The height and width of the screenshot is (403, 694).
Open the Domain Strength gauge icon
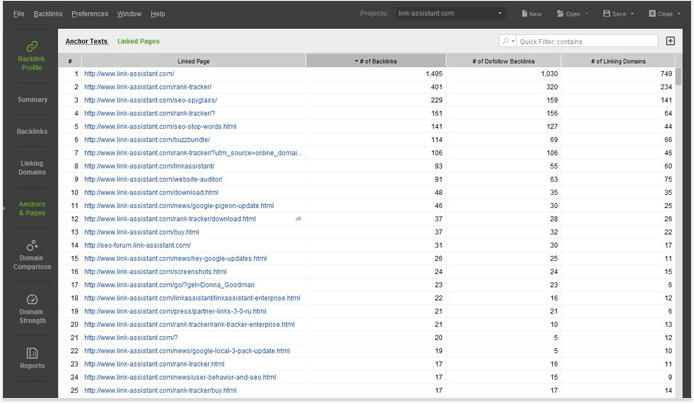click(x=32, y=299)
